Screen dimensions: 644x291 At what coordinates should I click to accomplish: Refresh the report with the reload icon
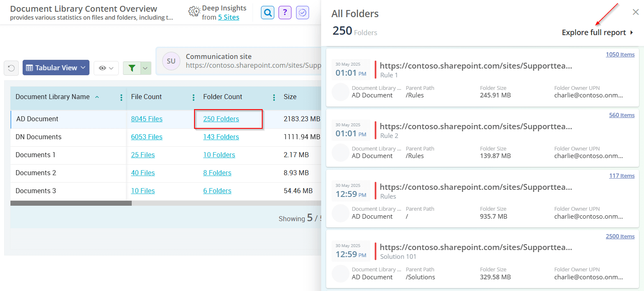11,68
